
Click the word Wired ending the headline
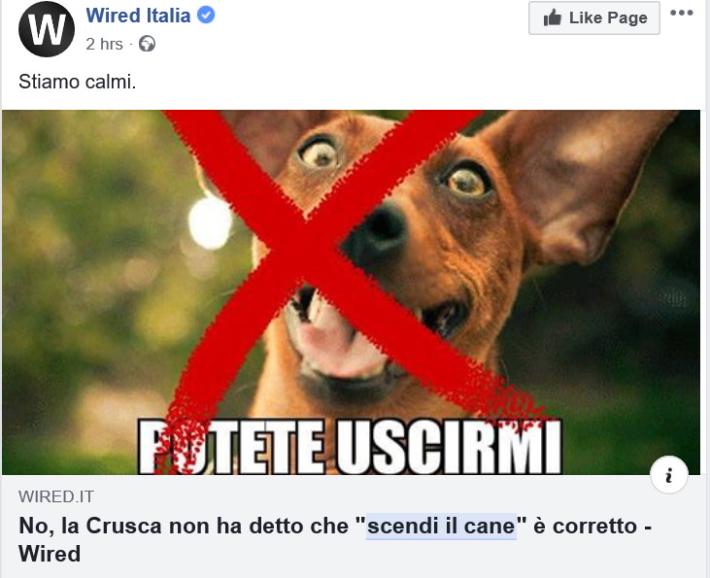pos(49,554)
